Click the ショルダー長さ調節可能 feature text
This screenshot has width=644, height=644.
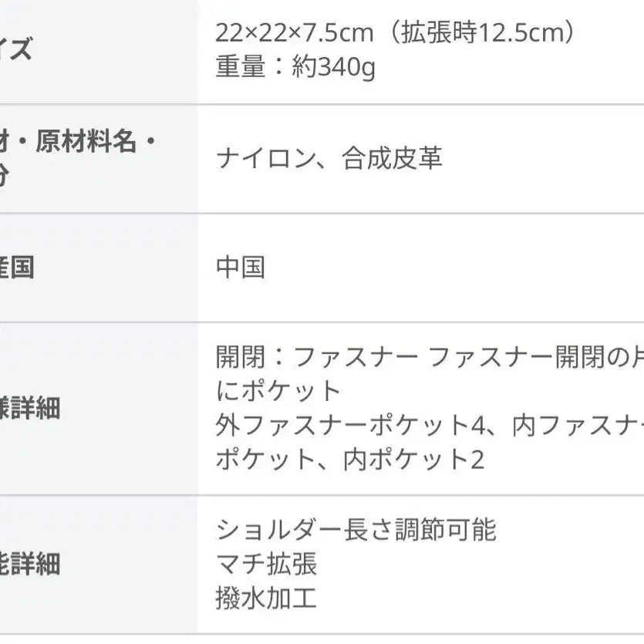click(356, 530)
